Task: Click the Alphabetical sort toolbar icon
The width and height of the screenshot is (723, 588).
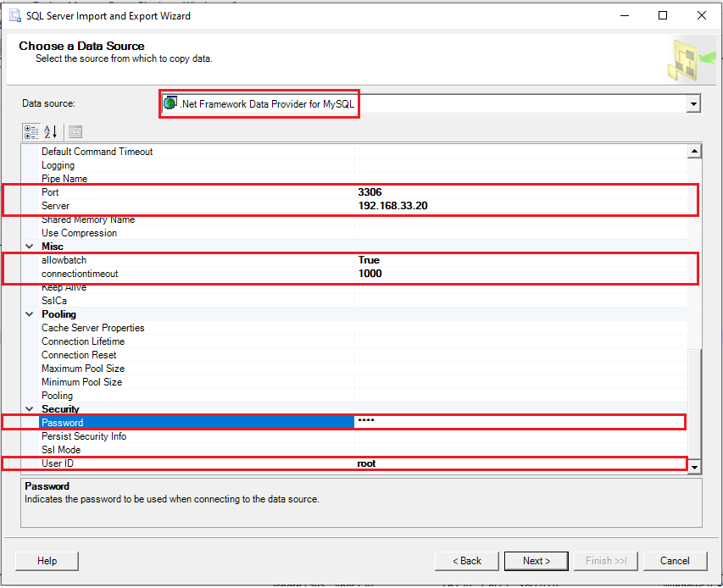Action: [50, 132]
